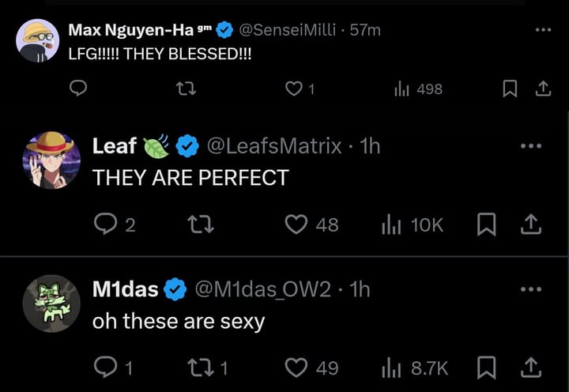Click Leaf's straw hat profile picture
This screenshot has height=392, width=569.
(x=51, y=160)
